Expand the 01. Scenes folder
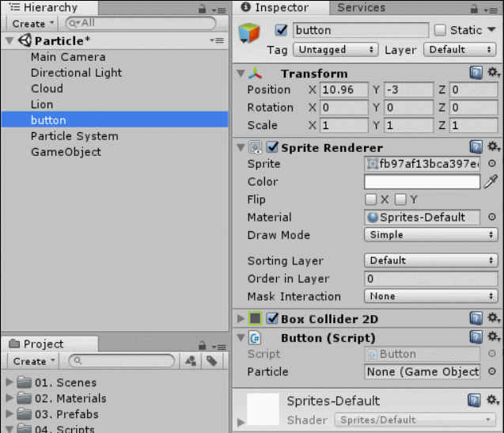 pos(9,382)
